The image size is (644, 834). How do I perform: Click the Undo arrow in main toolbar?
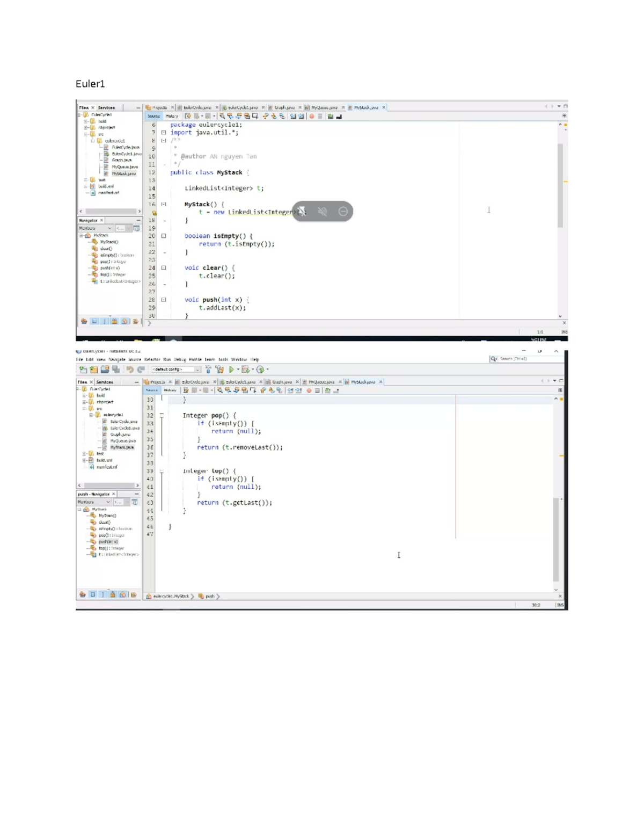pos(129,369)
